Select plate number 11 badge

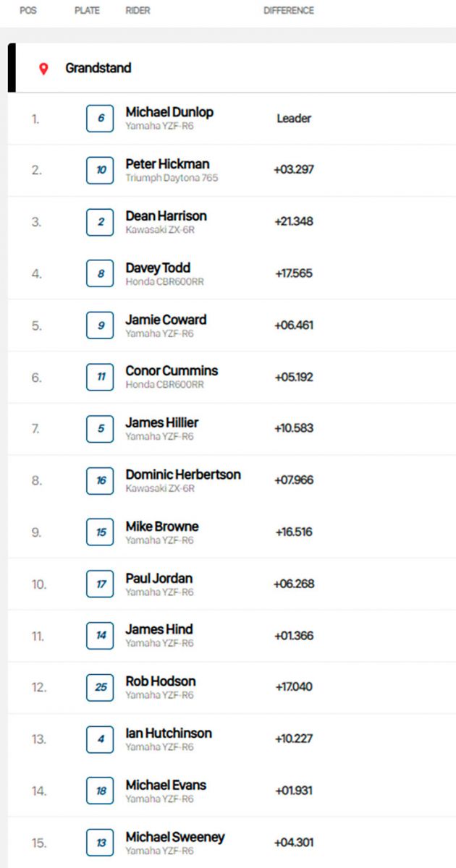click(x=100, y=377)
